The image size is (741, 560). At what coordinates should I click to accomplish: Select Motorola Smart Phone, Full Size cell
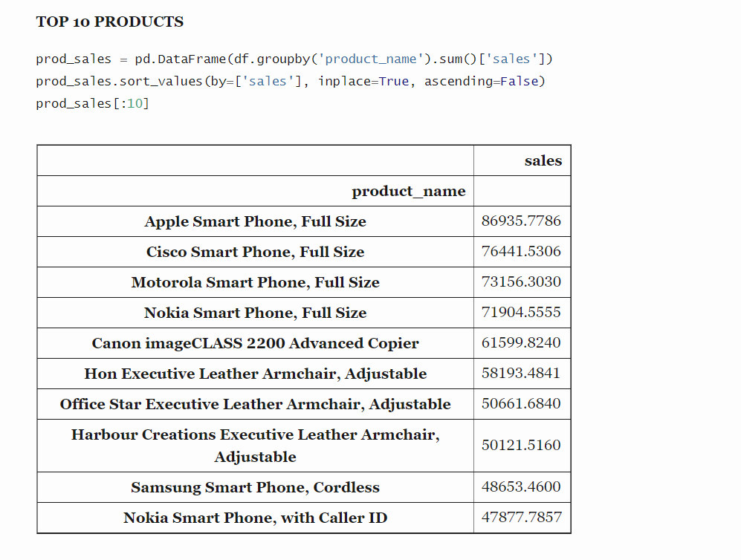(255, 282)
